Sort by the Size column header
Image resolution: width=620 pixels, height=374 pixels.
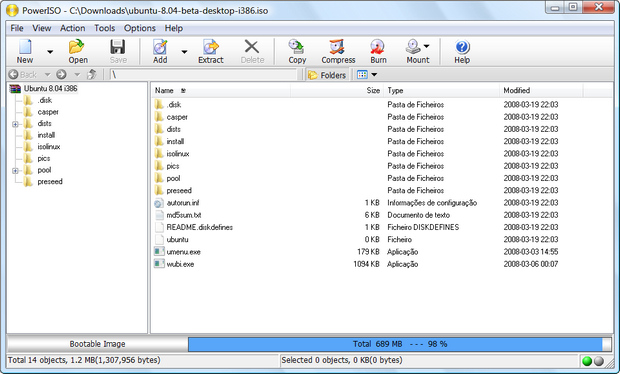pos(337,91)
